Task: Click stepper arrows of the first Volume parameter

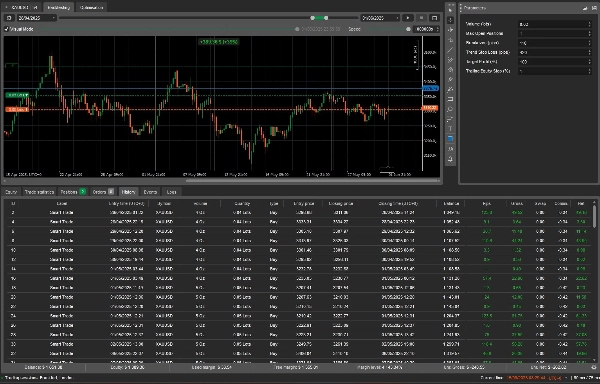Action: click(589, 24)
